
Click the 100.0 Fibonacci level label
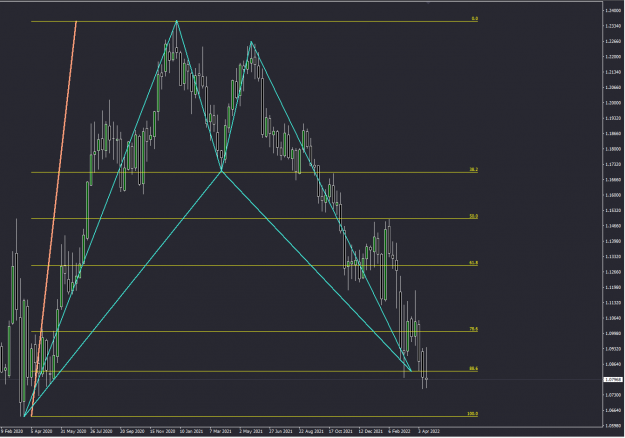[x=472, y=414]
